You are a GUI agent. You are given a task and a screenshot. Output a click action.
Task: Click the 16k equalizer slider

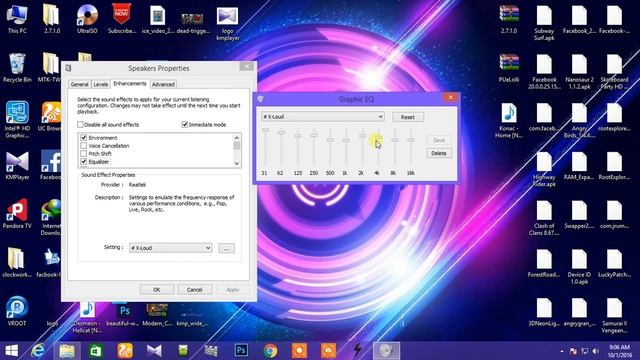pos(411,140)
